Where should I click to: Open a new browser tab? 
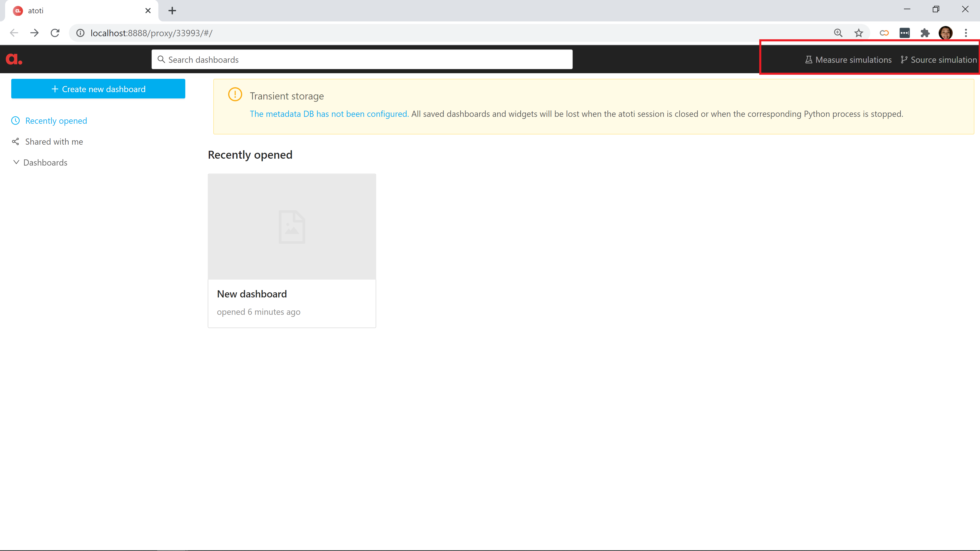172,11
